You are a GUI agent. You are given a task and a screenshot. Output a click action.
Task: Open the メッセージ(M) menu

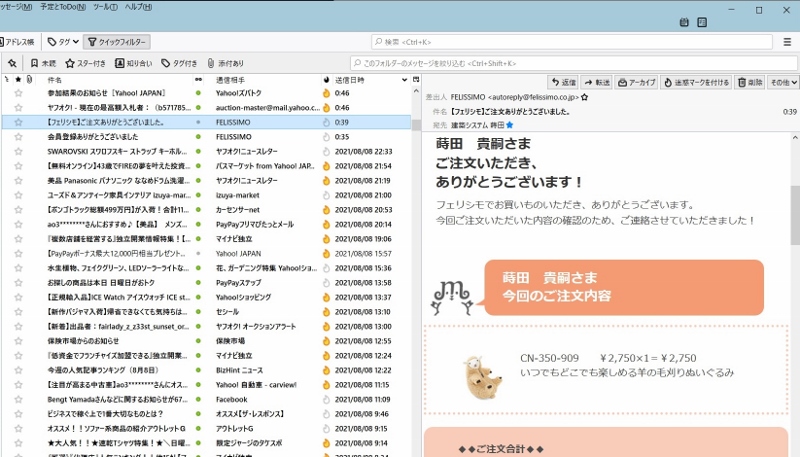(16, 7)
